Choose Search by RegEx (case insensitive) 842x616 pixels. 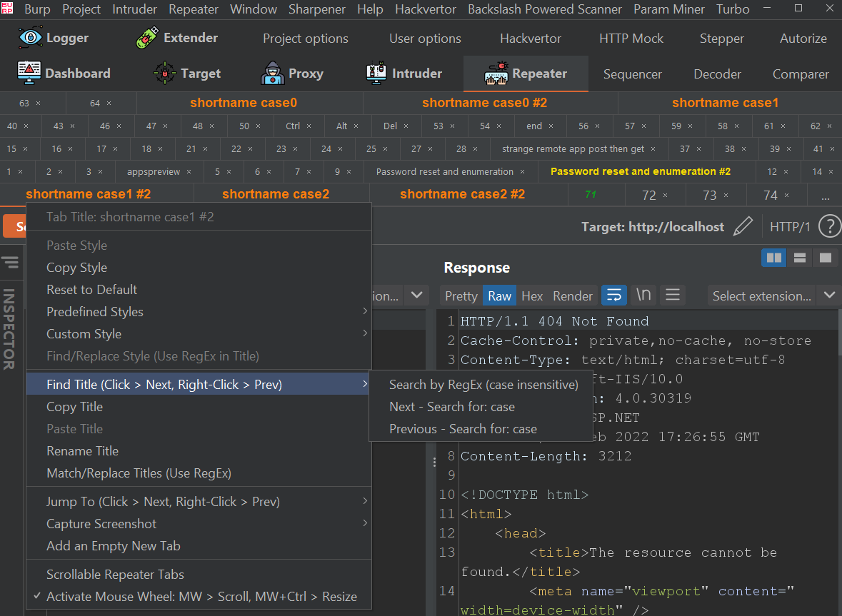481,384
